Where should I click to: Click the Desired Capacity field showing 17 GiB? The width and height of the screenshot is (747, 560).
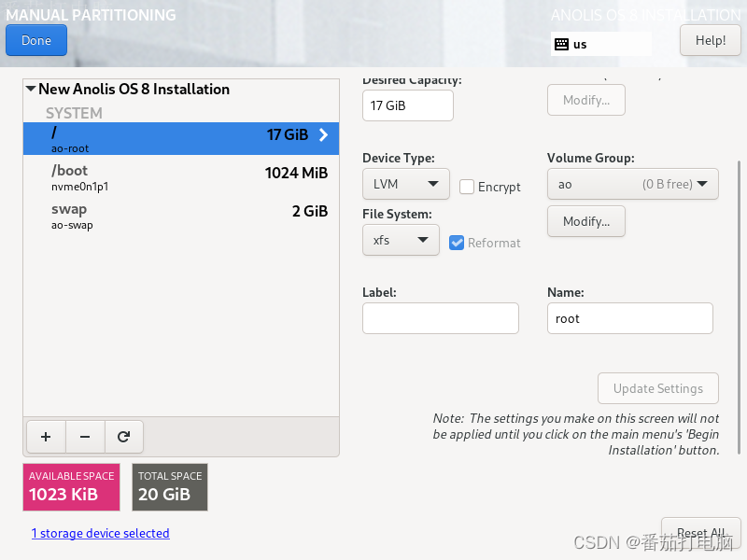coord(408,105)
